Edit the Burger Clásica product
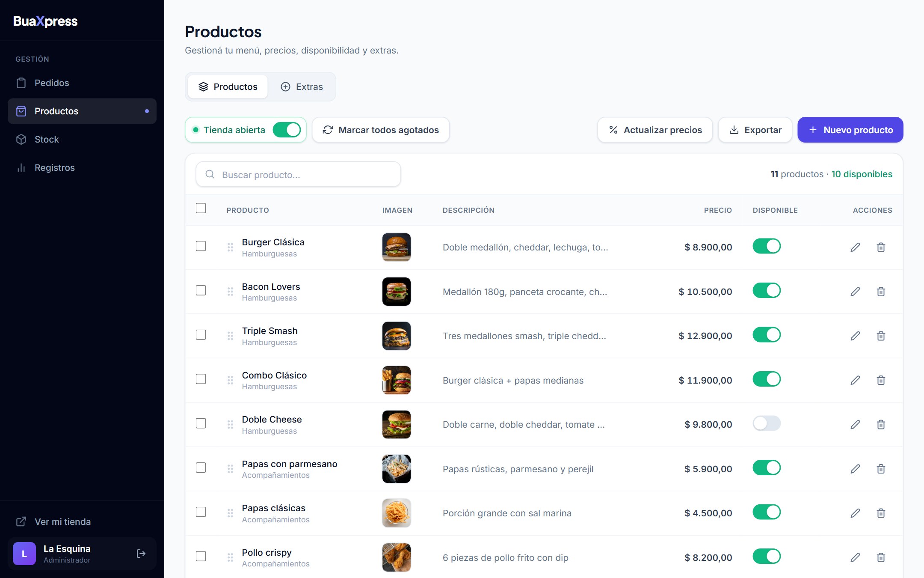Screen dimensions: 924x578 855,247
